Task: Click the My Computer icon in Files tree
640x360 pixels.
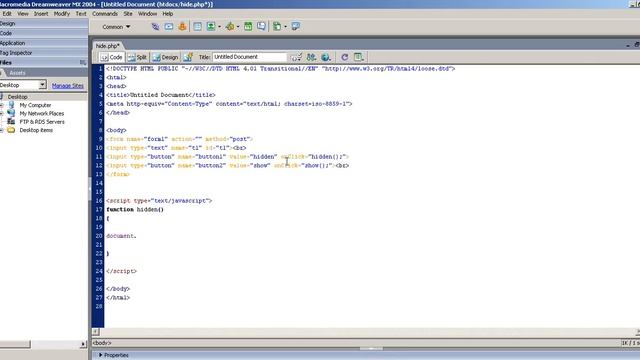Action: point(11,105)
